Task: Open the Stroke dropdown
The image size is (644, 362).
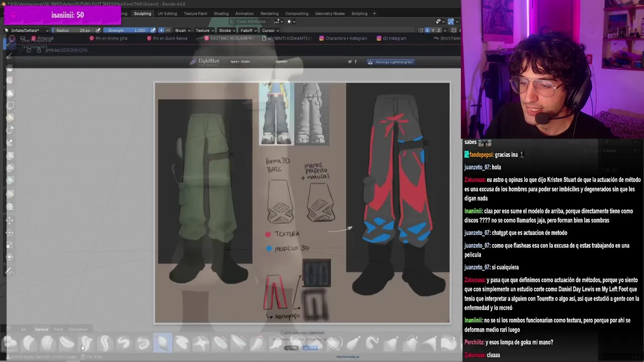Action: [x=226, y=30]
